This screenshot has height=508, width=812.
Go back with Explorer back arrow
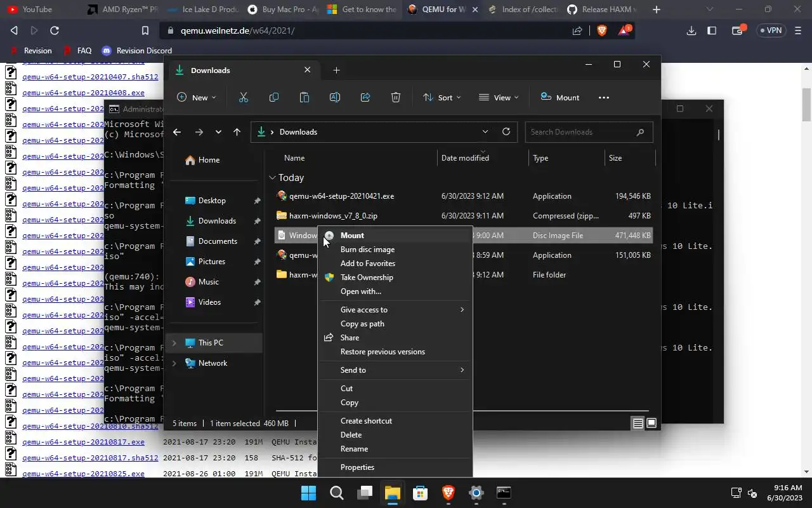pyautogui.click(x=177, y=132)
